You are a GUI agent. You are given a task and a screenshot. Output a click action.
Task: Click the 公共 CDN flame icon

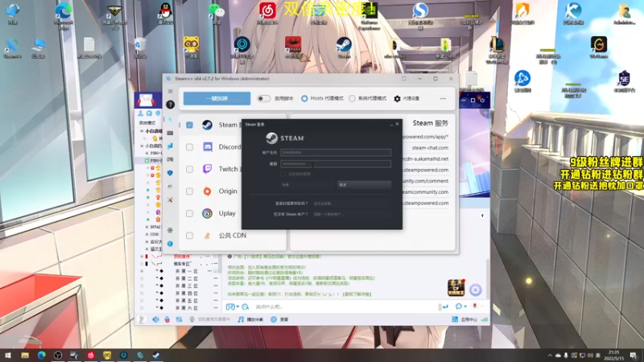(x=208, y=236)
